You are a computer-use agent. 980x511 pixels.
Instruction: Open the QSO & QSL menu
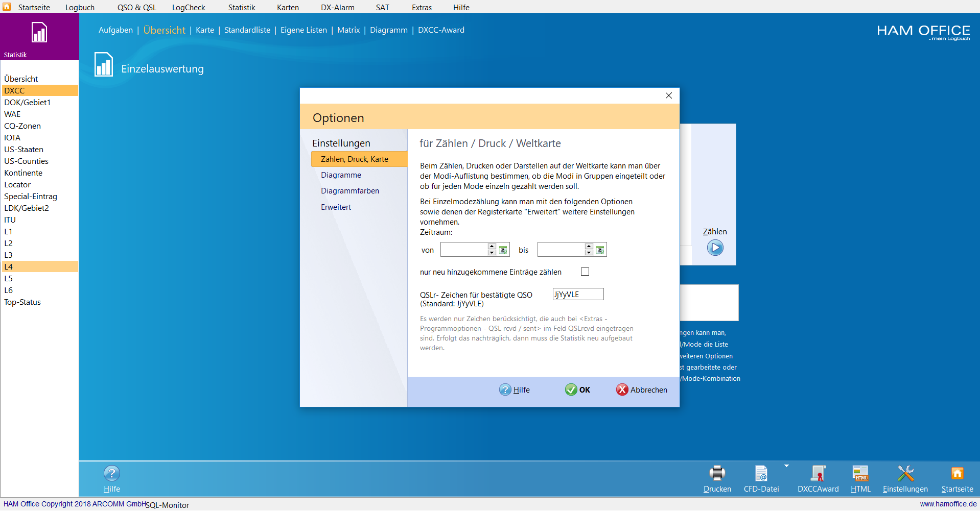137,7
